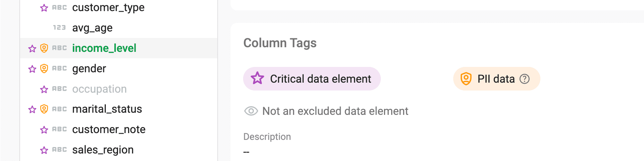Select the customer_note column

[109, 130]
